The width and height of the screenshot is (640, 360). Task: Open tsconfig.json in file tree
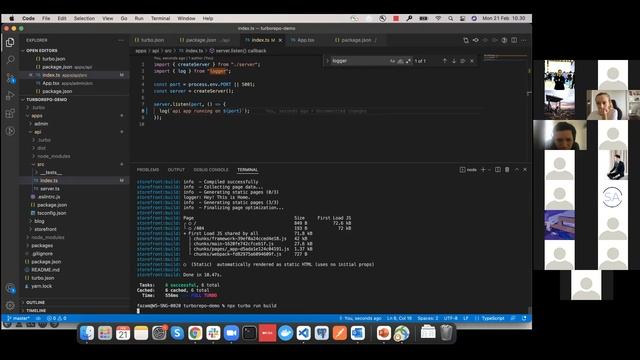[51, 213]
